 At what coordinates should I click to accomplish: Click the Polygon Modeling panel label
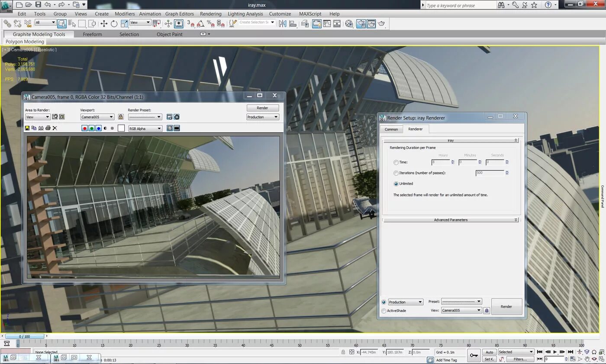(x=25, y=42)
